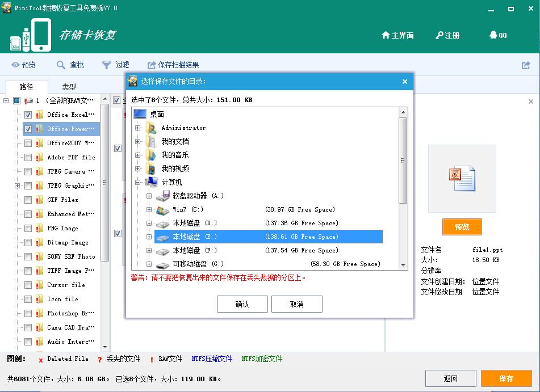The image size is (540, 392).
Task: Close the preview side panel
Action: tap(531, 102)
